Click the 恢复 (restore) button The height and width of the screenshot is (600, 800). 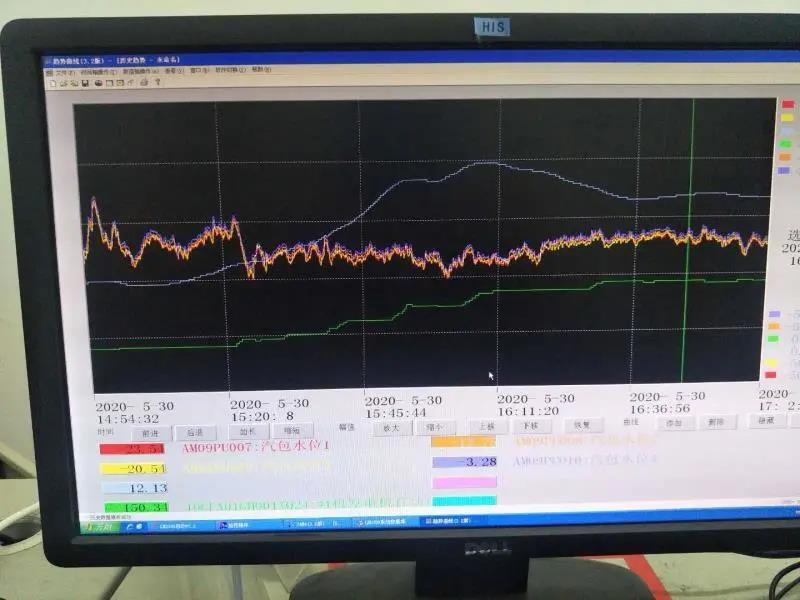click(581, 425)
